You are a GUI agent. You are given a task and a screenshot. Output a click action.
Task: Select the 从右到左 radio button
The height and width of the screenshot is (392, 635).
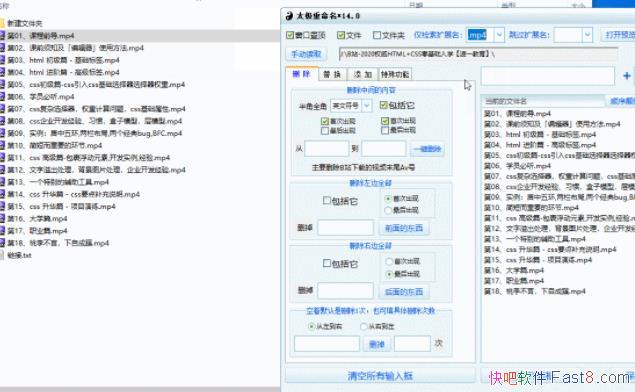click(364, 326)
